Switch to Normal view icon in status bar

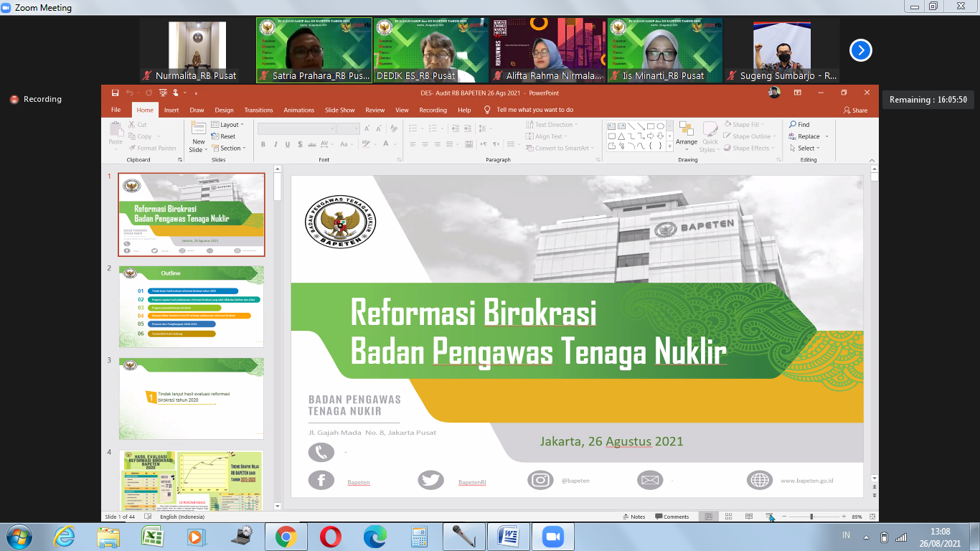point(709,517)
